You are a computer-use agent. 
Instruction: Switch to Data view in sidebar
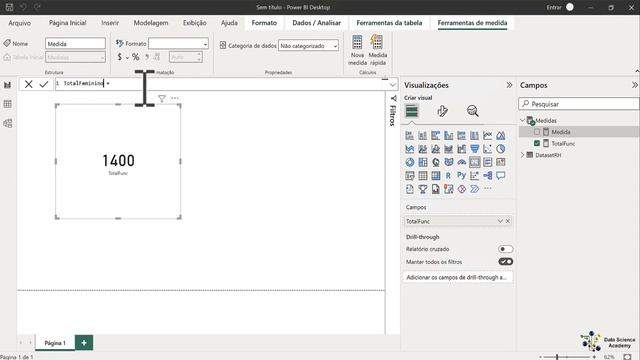pyautogui.click(x=7, y=104)
